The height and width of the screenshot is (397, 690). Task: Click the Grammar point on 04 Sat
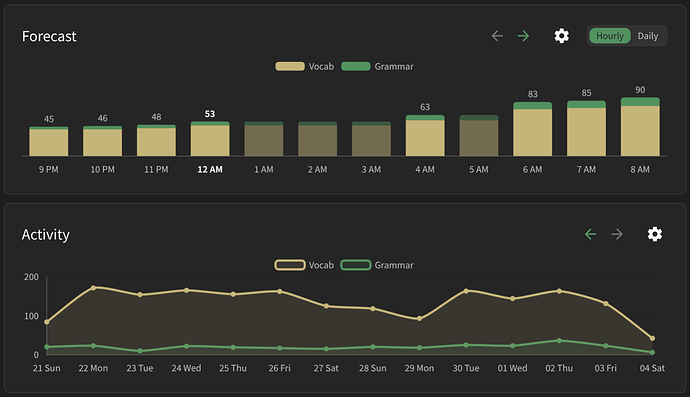(652, 352)
